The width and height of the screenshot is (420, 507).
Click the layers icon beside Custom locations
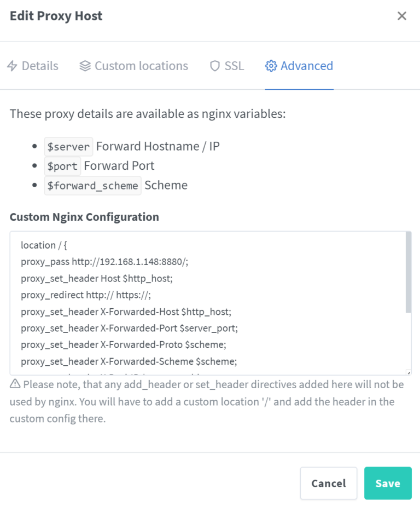[84, 66]
